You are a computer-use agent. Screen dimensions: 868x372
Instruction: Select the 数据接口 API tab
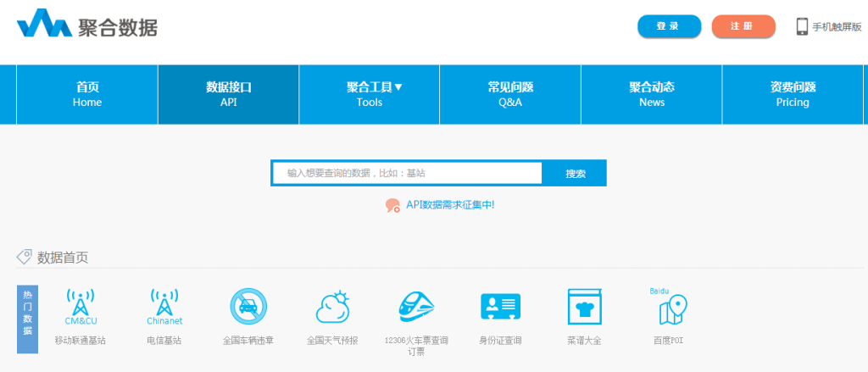(229, 94)
